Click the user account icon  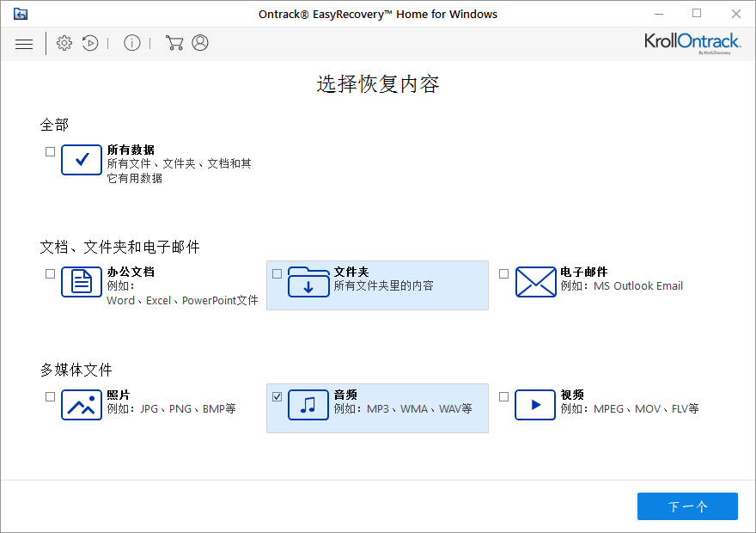tap(199, 42)
